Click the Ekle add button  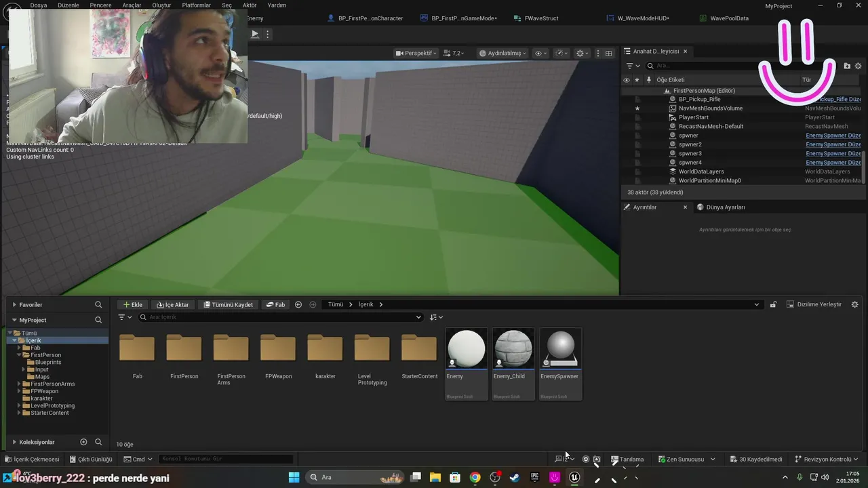[132, 304]
